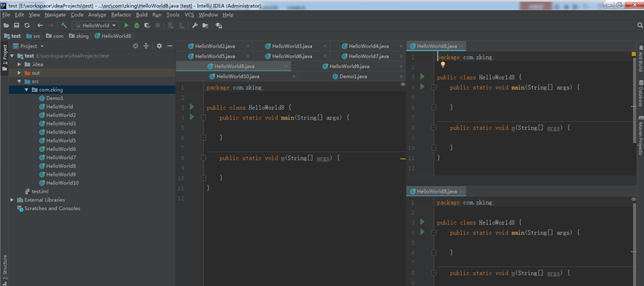Viewport: 644px width, 286px height.
Task: Expand the out folder
Action: click(x=19, y=72)
